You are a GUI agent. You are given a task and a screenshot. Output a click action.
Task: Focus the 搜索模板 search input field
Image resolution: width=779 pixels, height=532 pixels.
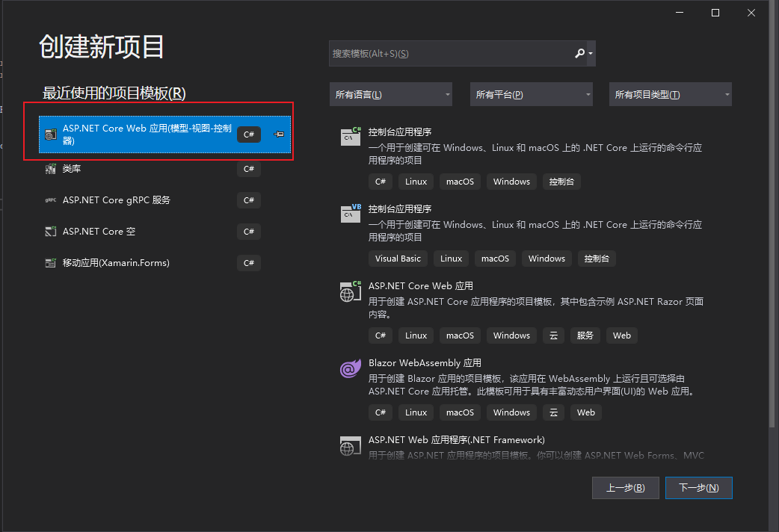[x=449, y=54]
